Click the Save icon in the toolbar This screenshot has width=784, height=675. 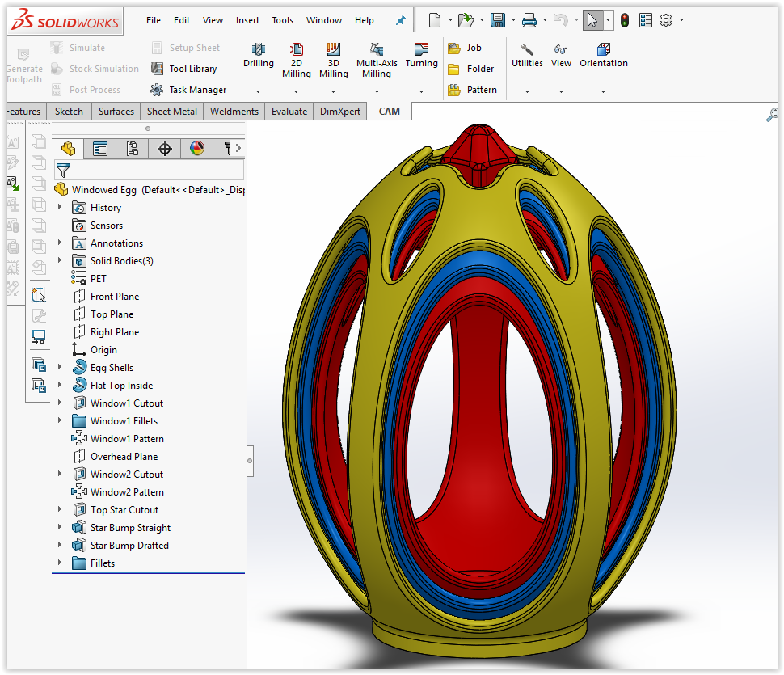[498, 20]
